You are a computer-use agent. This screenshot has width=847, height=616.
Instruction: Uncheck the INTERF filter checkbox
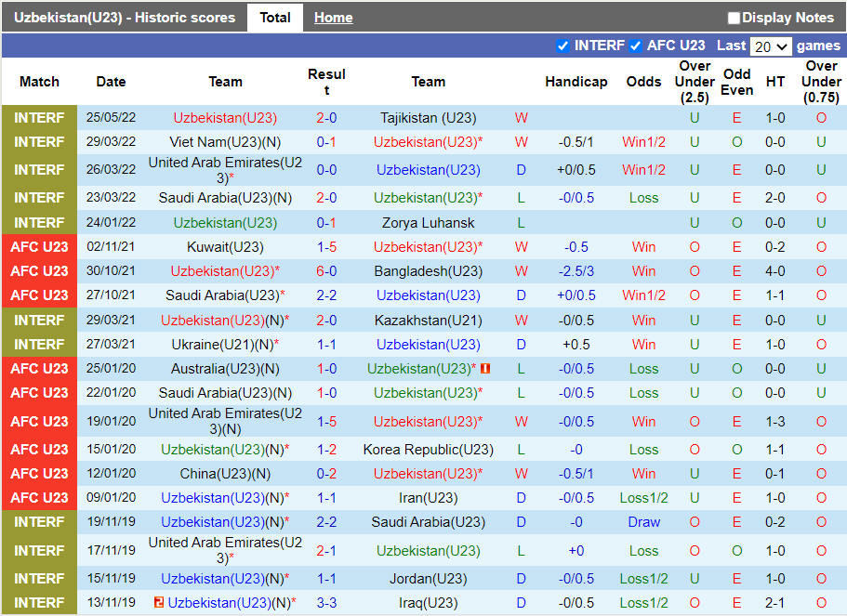click(x=562, y=46)
